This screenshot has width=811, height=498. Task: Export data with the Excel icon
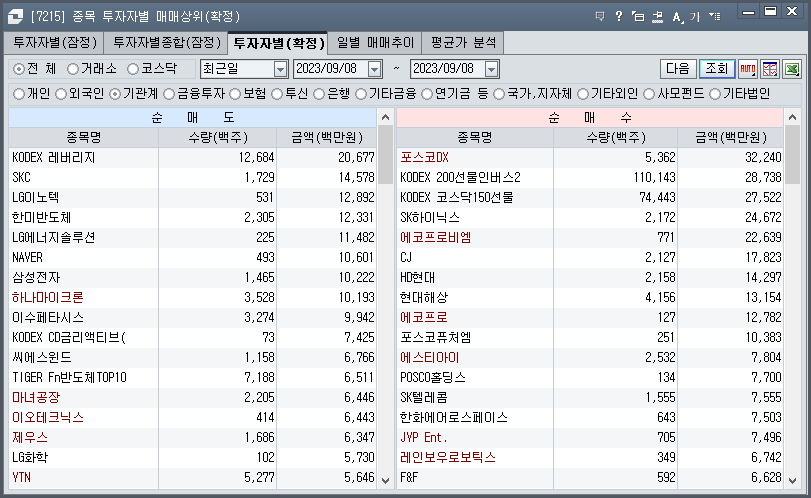[792, 69]
